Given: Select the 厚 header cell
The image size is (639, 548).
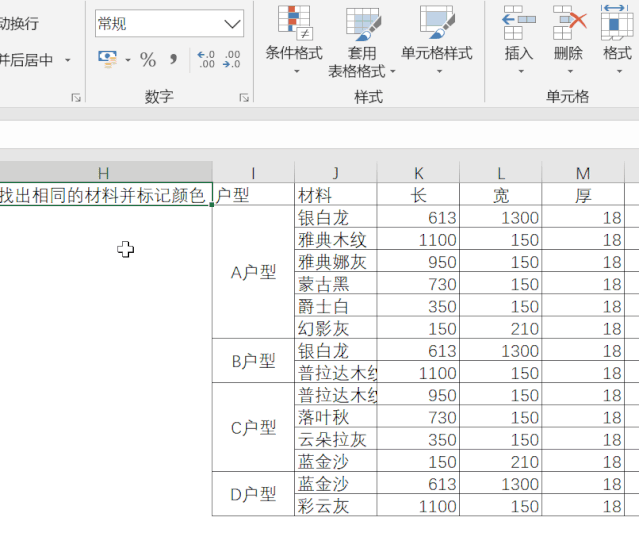Looking at the screenshot, I should tap(583, 194).
